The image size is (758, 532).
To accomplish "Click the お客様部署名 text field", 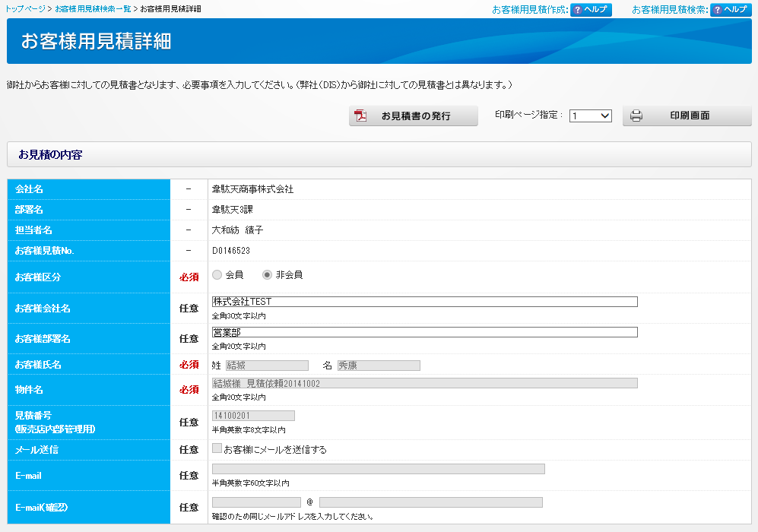I will [424, 332].
